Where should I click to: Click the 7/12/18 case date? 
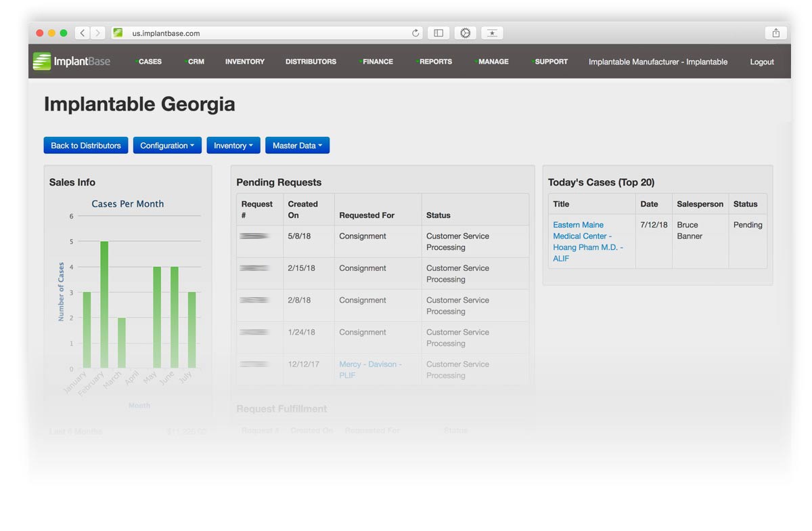654,225
